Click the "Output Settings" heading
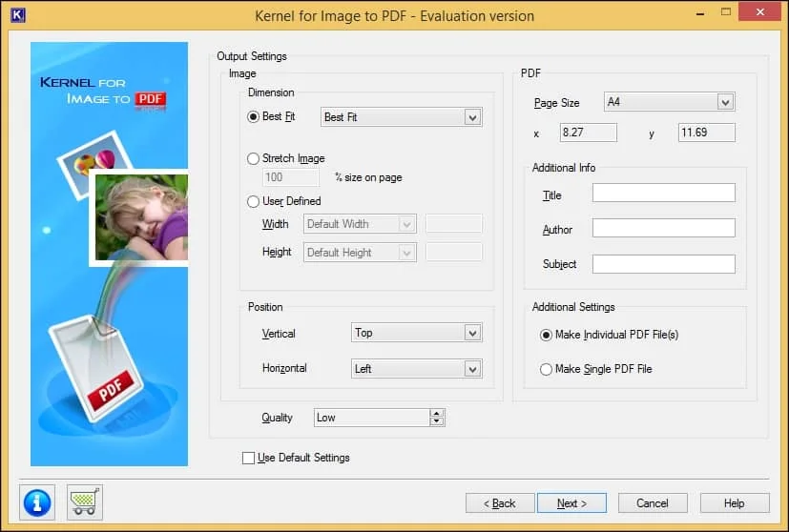 (x=252, y=56)
